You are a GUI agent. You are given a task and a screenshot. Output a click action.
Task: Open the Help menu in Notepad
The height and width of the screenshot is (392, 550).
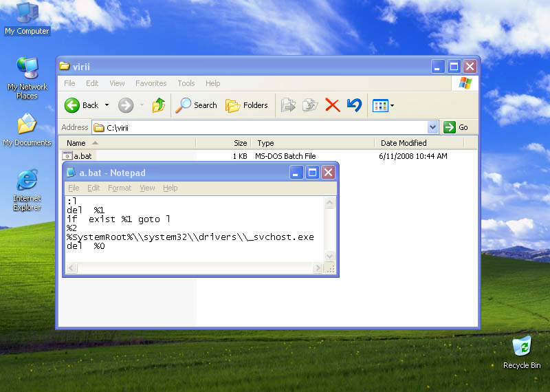[170, 188]
